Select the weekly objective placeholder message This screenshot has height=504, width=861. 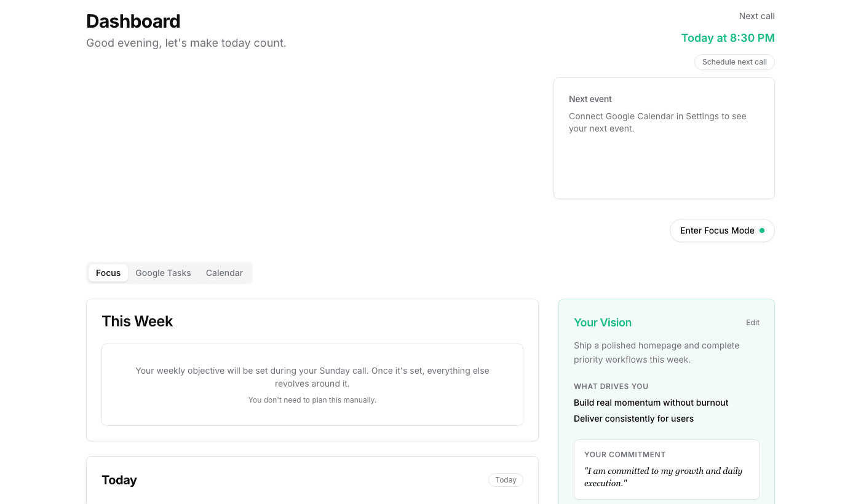312,377
